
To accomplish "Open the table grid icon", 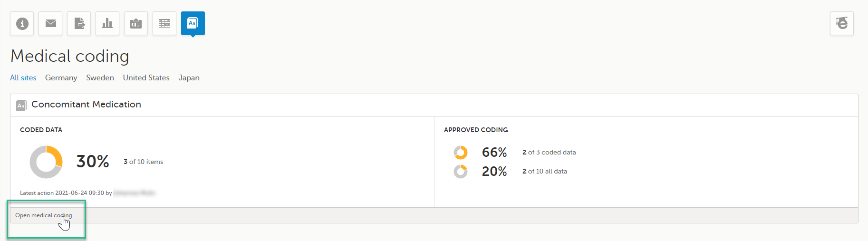I will [x=164, y=23].
